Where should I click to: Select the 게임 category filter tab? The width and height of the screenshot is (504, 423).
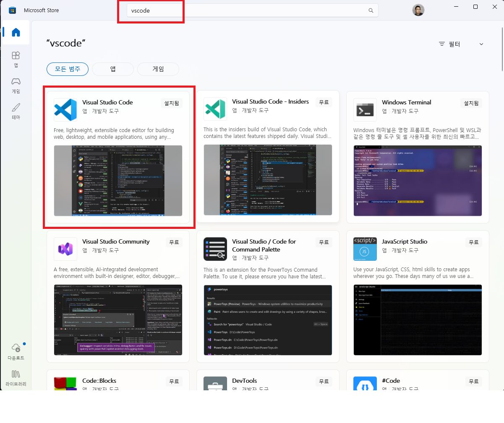click(158, 69)
